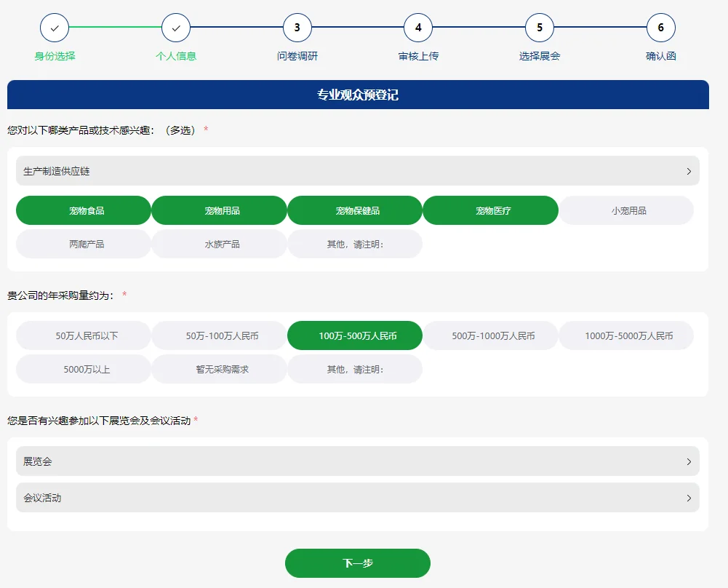Select the 小宠用品 option

pyautogui.click(x=626, y=210)
